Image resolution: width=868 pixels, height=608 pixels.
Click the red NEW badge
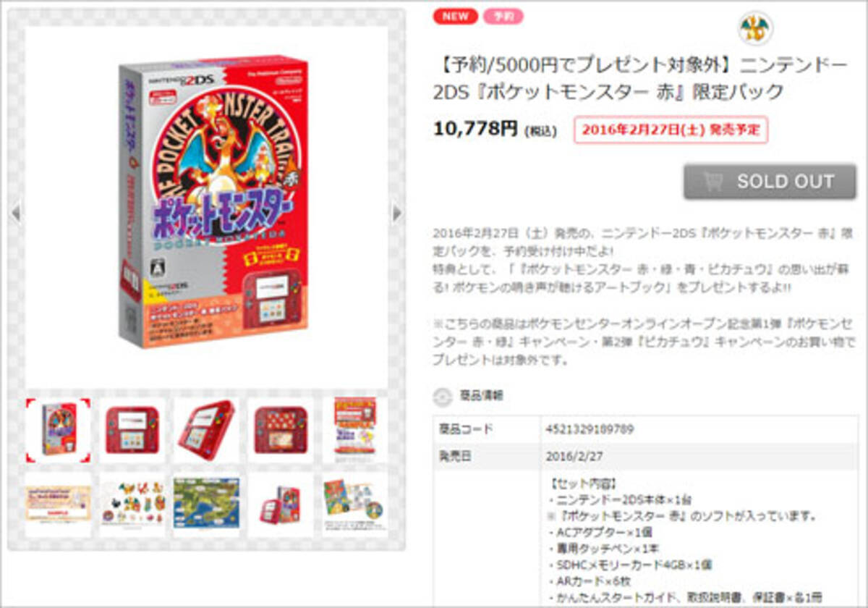(x=455, y=16)
